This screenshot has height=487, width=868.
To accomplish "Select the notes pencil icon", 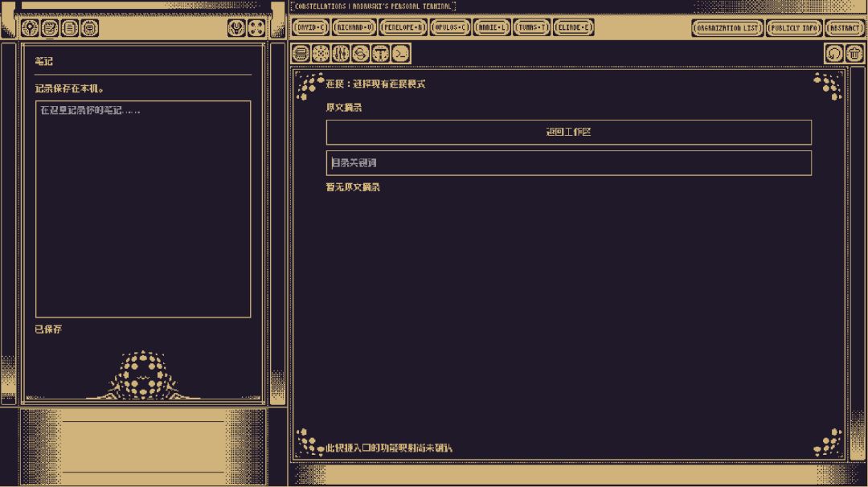I will 50,27.
